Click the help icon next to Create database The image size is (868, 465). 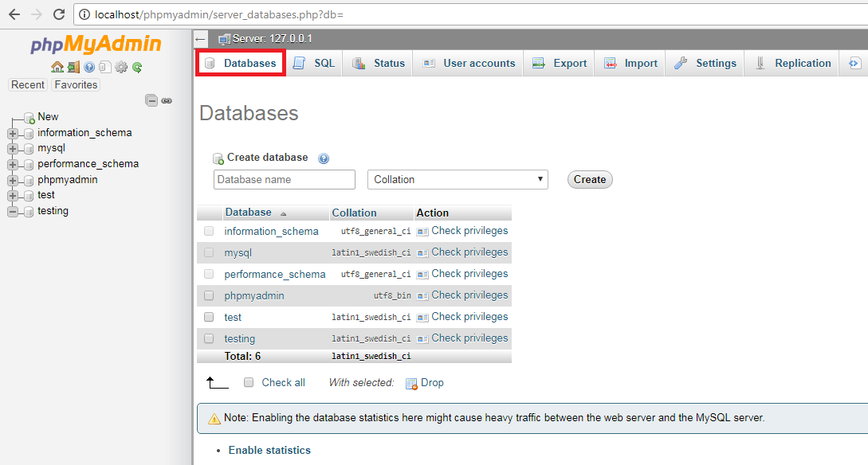tap(324, 158)
